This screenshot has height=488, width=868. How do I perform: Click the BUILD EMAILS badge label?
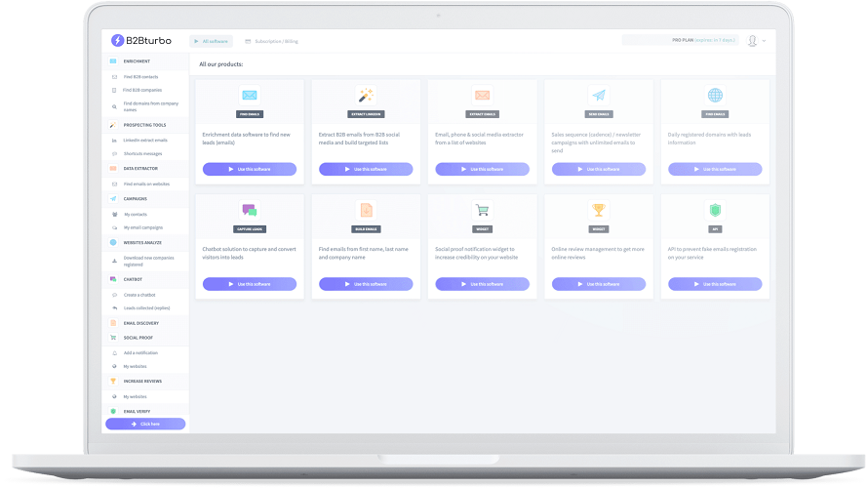point(366,229)
